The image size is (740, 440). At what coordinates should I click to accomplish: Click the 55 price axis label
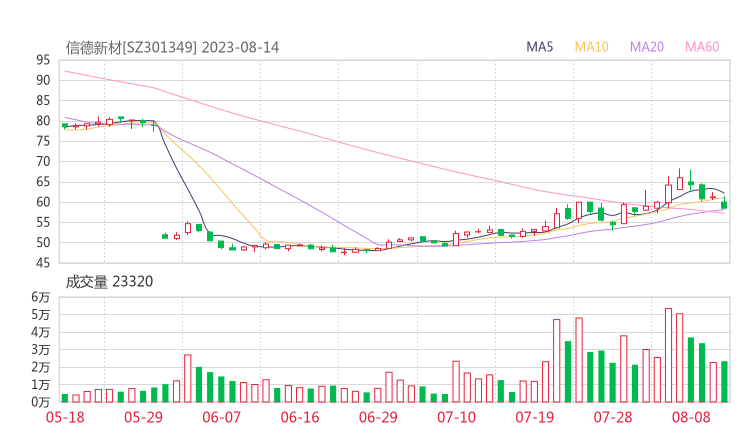[43, 222]
